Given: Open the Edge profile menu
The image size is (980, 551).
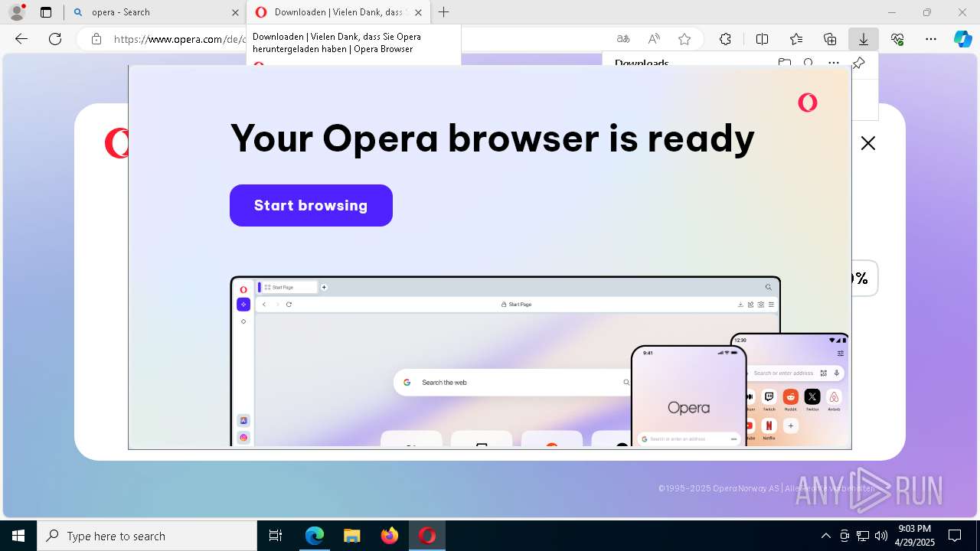Looking at the screenshot, I should tap(17, 12).
